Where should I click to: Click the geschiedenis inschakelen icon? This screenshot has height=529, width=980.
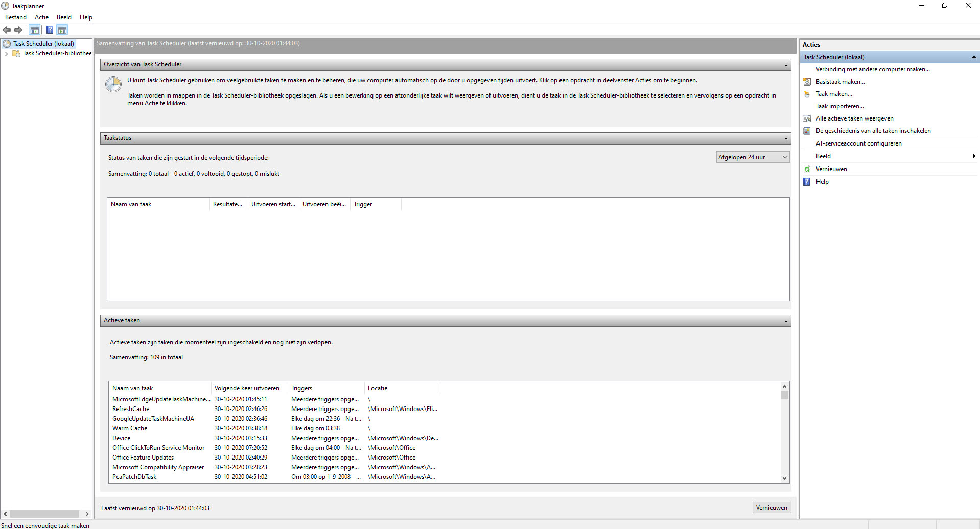tap(807, 131)
